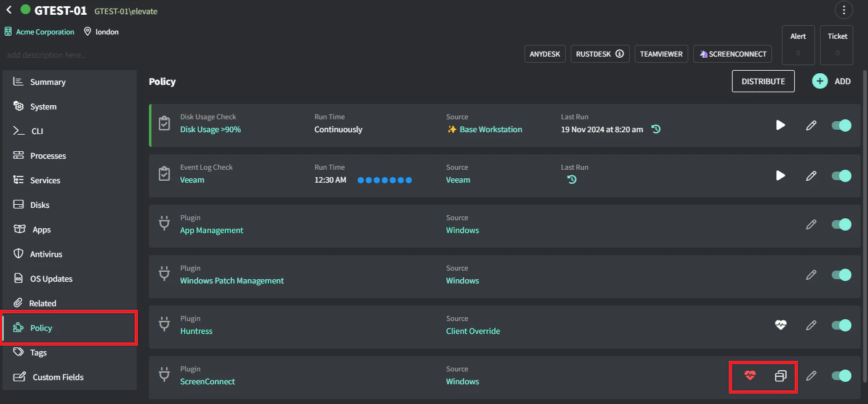Click the RustDesk info icon
868x404 pixels.
pyautogui.click(x=619, y=53)
